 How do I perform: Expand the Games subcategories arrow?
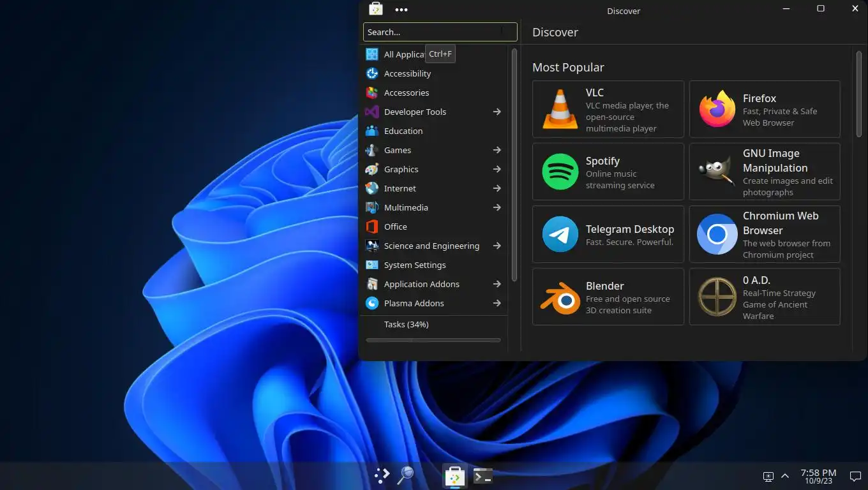[x=497, y=150]
